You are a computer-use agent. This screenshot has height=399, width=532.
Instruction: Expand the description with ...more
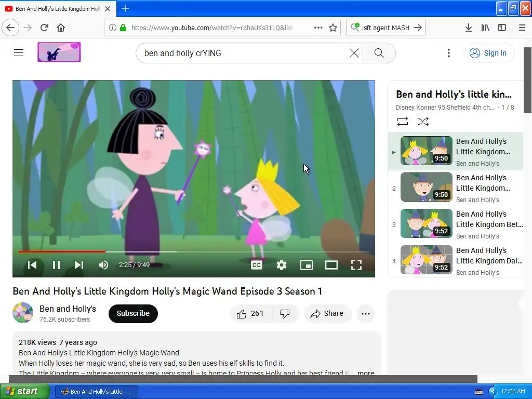(x=366, y=373)
